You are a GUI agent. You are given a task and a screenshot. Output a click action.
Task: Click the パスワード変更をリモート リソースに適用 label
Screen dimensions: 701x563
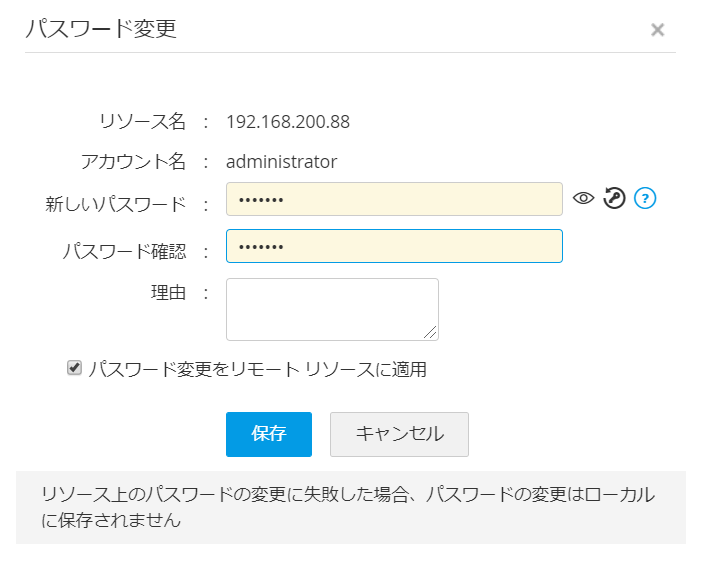[257, 369]
